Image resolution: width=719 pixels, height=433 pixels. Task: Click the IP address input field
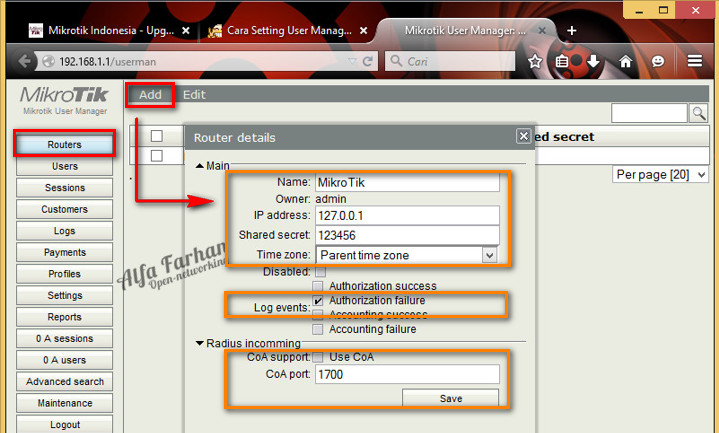click(407, 216)
